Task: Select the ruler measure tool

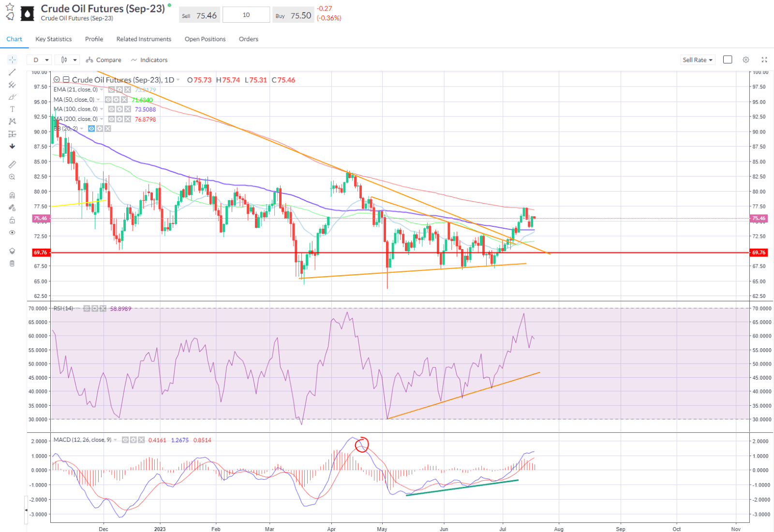Action: pos(12,164)
